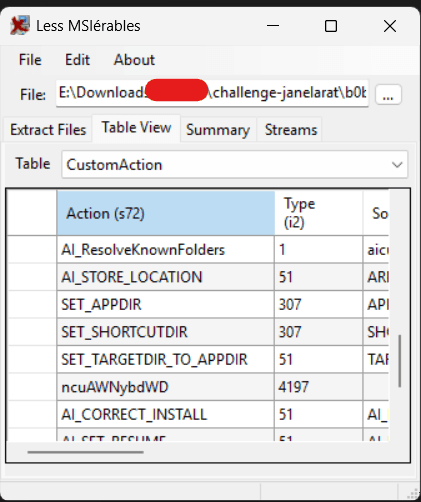Click the File path input field
Screen dimensions: 421x502
point(212,93)
